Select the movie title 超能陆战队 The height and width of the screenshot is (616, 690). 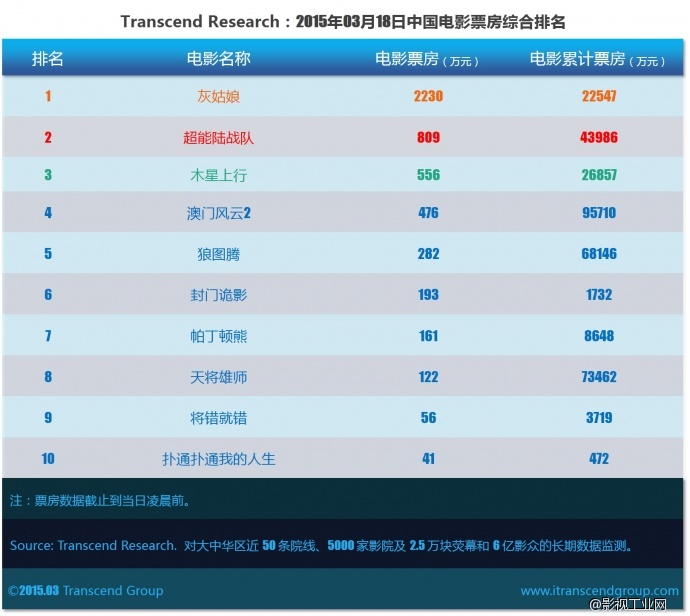[x=218, y=137]
